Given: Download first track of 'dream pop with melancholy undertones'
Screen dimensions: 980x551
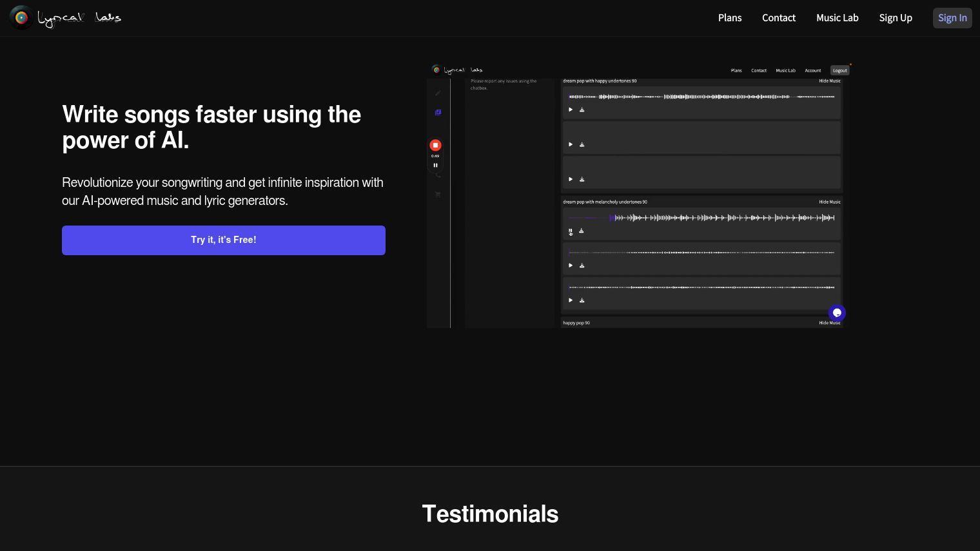Looking at the screenshot, I should (x=582, y=231).
